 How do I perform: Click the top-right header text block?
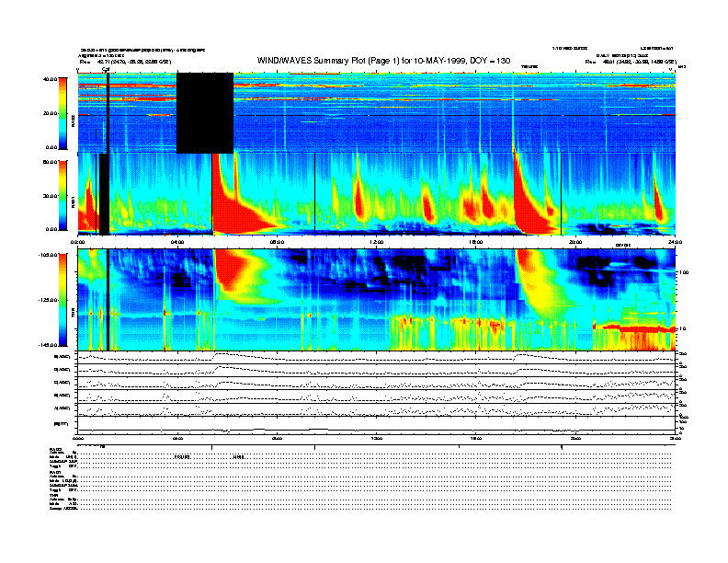coord(625,55)
